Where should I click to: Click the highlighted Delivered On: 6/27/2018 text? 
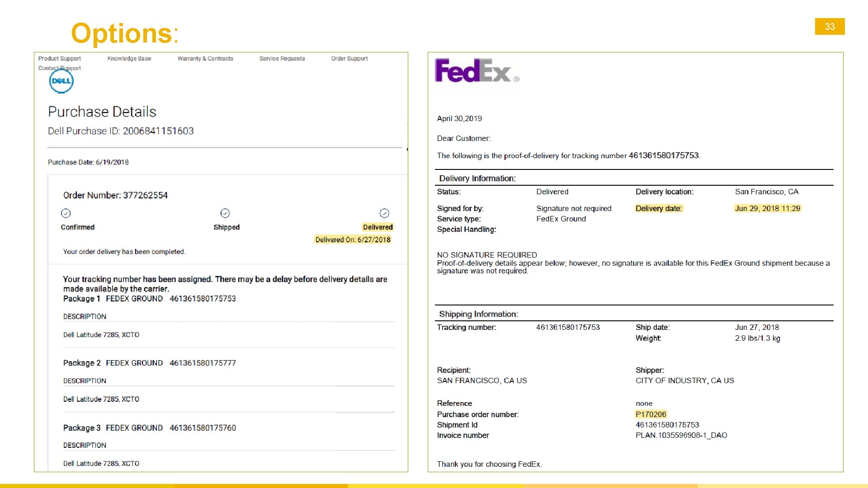click(353, 240)
